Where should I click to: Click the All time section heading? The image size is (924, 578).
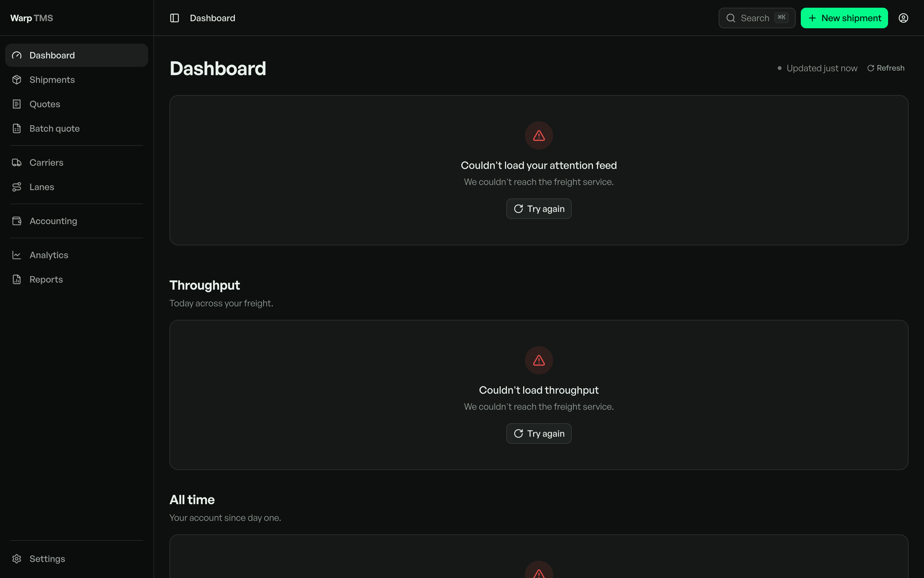click(x=192, y=500)
